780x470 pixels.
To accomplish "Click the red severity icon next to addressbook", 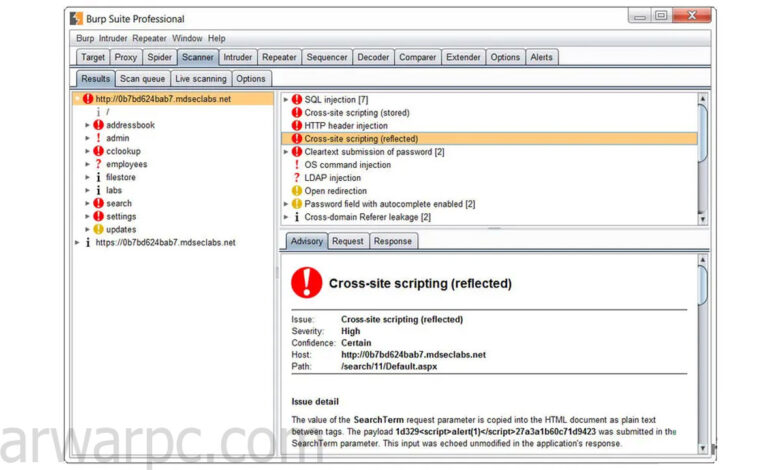I will pyautogui.click(x=98, y=125).
